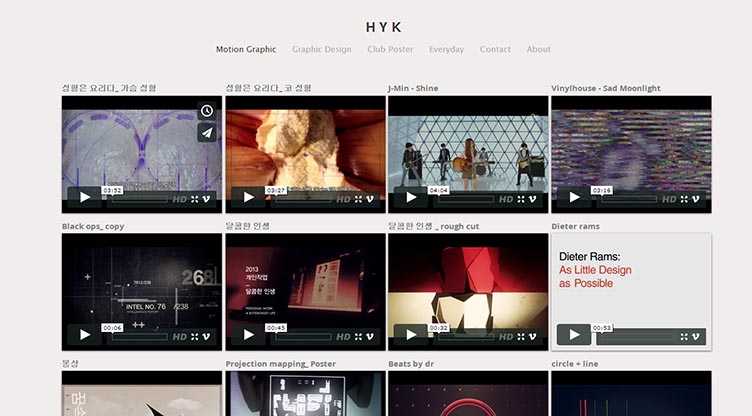752x416 pixels.
Task: Open the Beats by dr video thumbnail
Action: pos(468,393)
